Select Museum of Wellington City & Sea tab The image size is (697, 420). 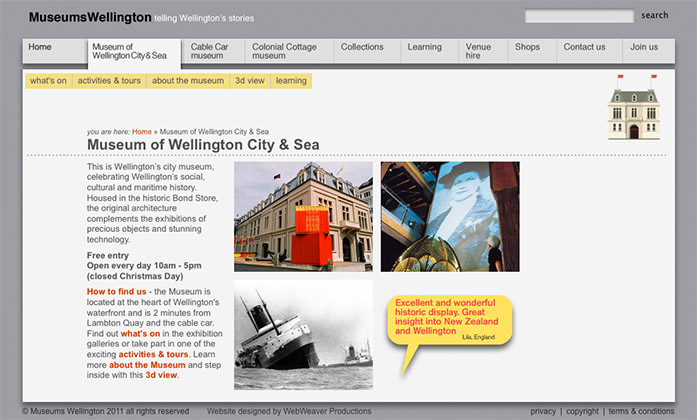click(x=134, y=54)
